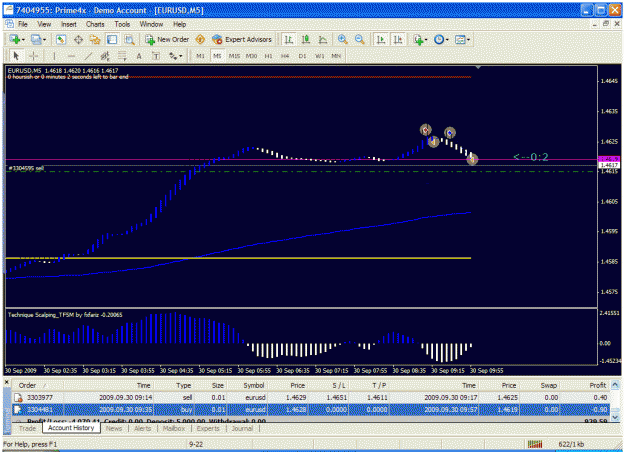The width and height of the screenshot is (625, 452).
Task: Select the Arrows objects icon
Action: tap(173, 56)
